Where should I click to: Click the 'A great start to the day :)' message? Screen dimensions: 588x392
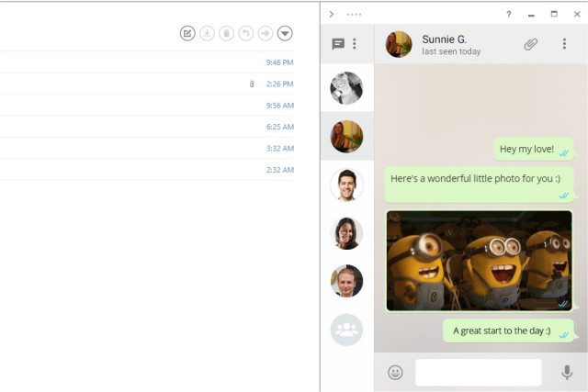(509, 330)
